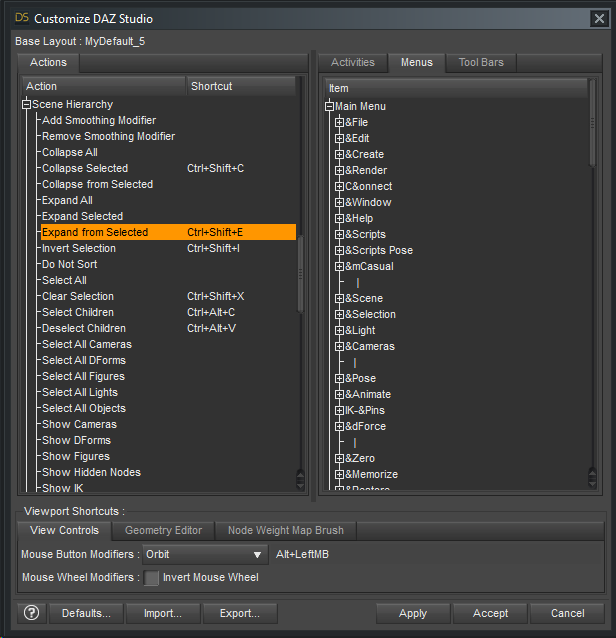Click the help question mark icon
The image size is (616, 638).
tap(32, 613)
